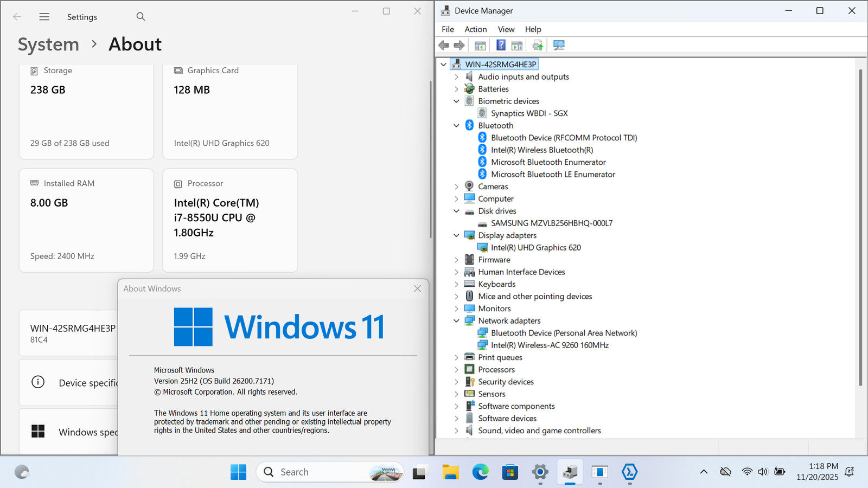Image resolution: width=868 pixels, height=488 pixels.
Task: Open the Action menu in Device Manager
Action: (475, 29)
